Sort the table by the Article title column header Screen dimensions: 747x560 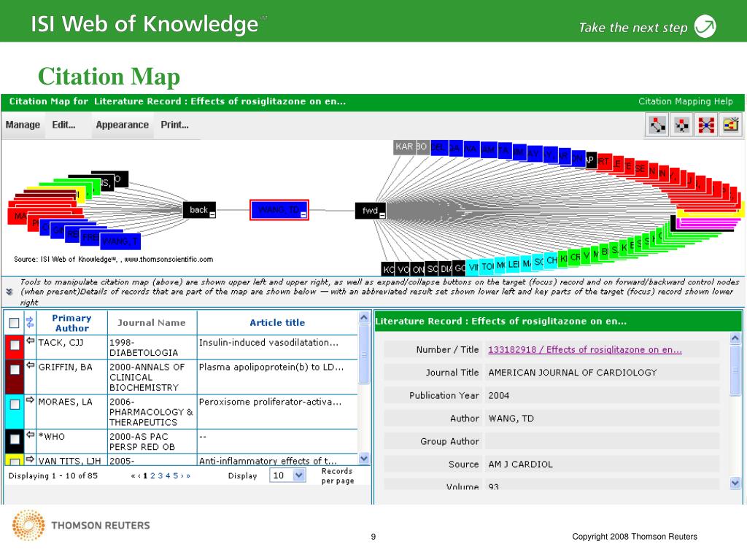coord(277,323)
